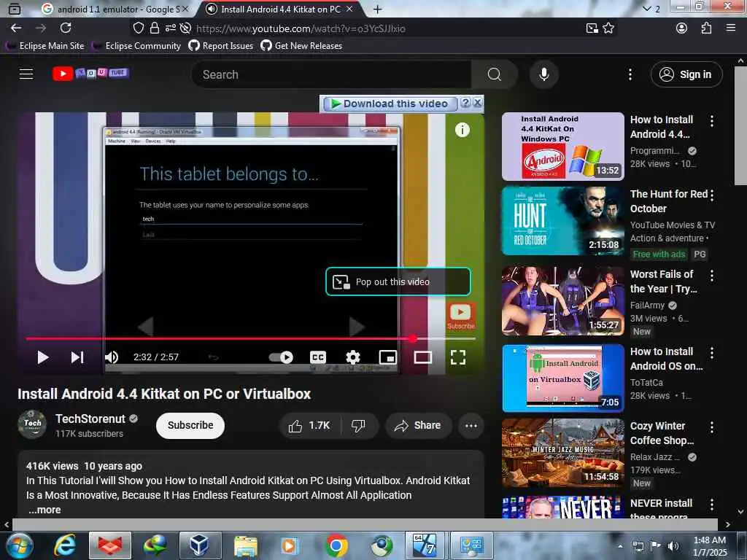This screenshot has width=747, height=560.
Task: Open video settings gear
Action: coord(352,357)
